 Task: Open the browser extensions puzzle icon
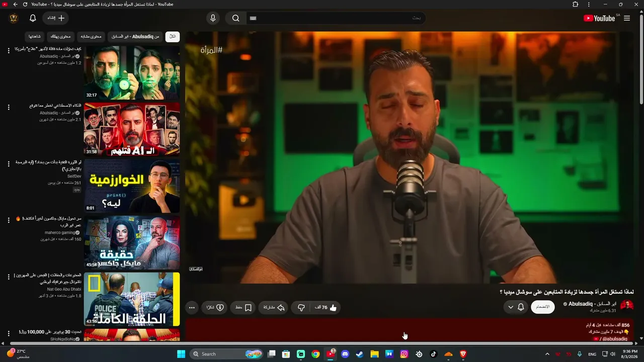[576, 5]
